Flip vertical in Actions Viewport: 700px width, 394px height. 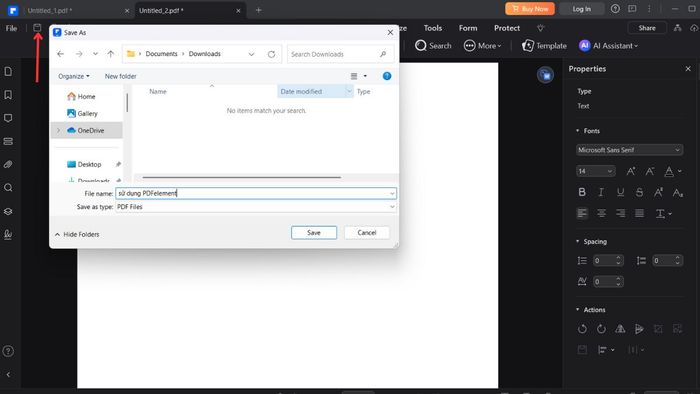[639, 329]
